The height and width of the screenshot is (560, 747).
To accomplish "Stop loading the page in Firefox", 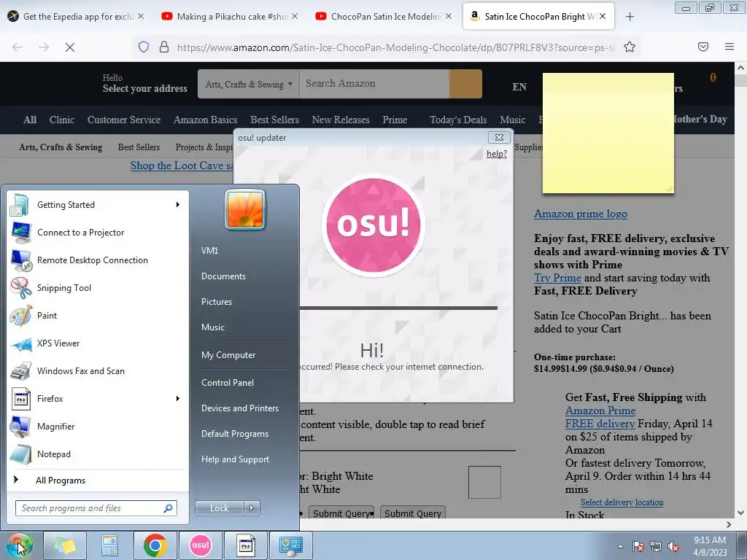I will click(x=69, y=47).
